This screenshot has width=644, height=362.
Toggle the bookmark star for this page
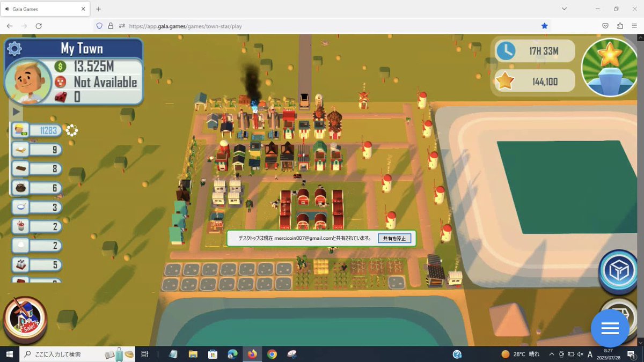pos(544,26)
